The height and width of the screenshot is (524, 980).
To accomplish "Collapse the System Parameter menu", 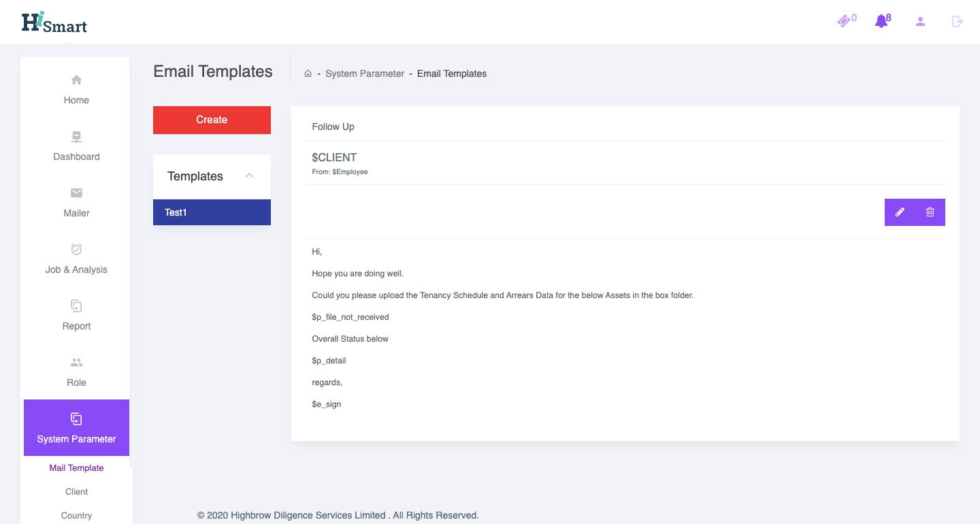I will [76, 427].
